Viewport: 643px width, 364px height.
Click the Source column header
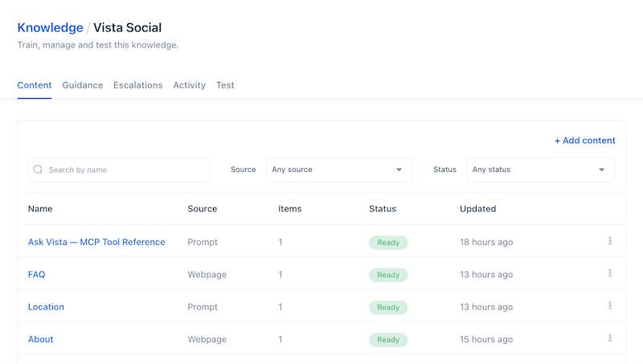click(203, 209)
